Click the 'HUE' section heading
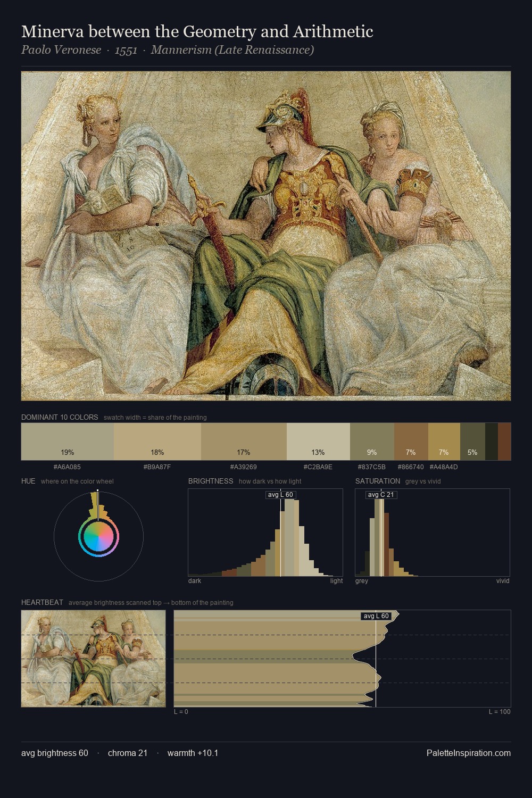Viewport: 532px width, 798px height. point(28,481)
